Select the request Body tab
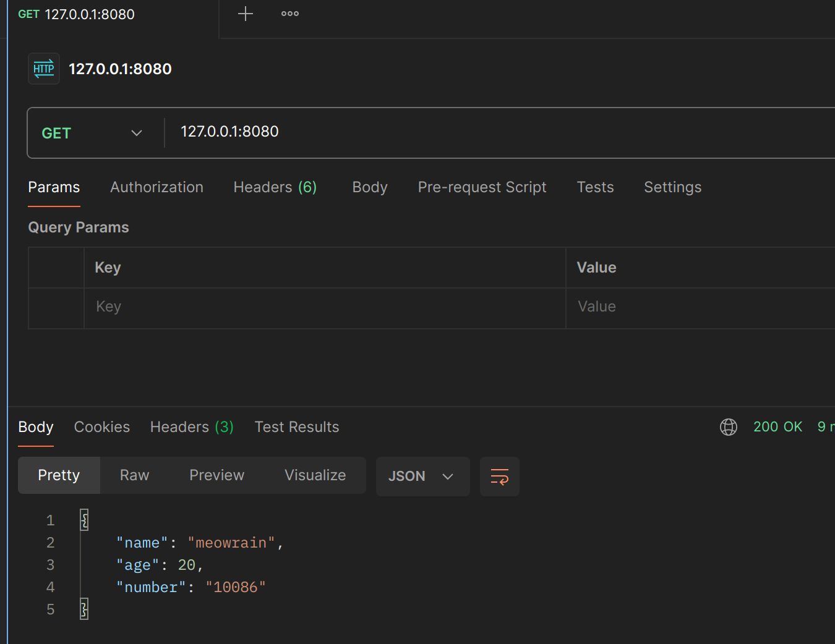The height and width of the screenshot is (644, 835). 369,187
